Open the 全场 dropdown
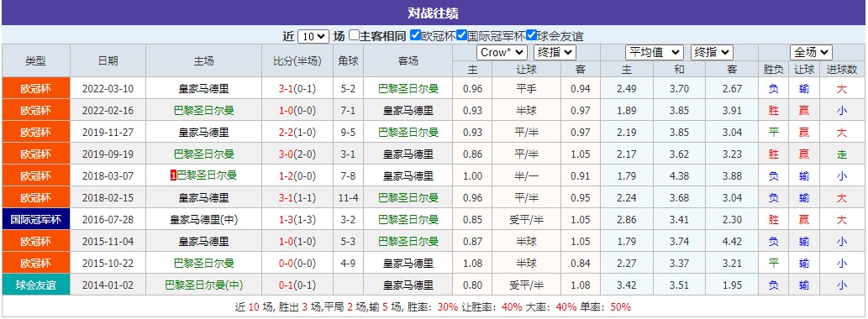This screenshot has width=868, height=319. (x=812, y=53)
